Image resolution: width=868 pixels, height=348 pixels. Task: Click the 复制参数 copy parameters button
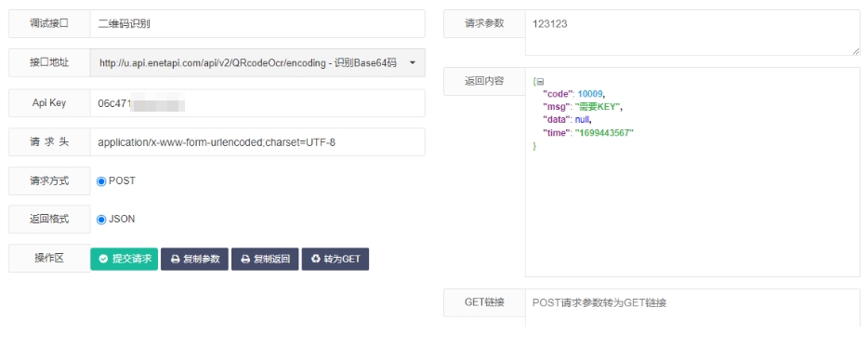tap(194, 259)
